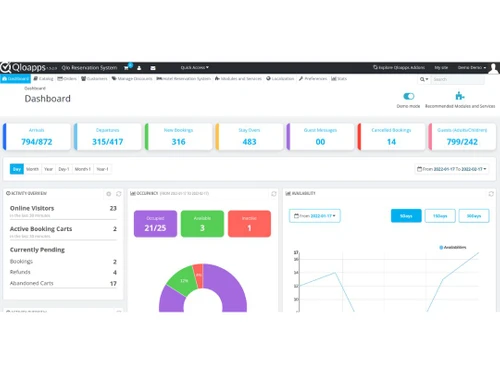Click the green 12% donut segment
500x375 pixels.
[182, 282]
